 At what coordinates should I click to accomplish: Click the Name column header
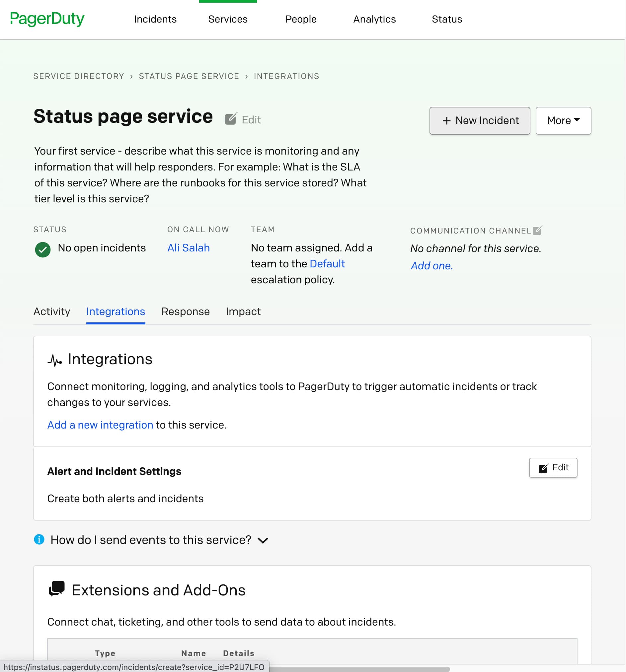tap(194, 653)
